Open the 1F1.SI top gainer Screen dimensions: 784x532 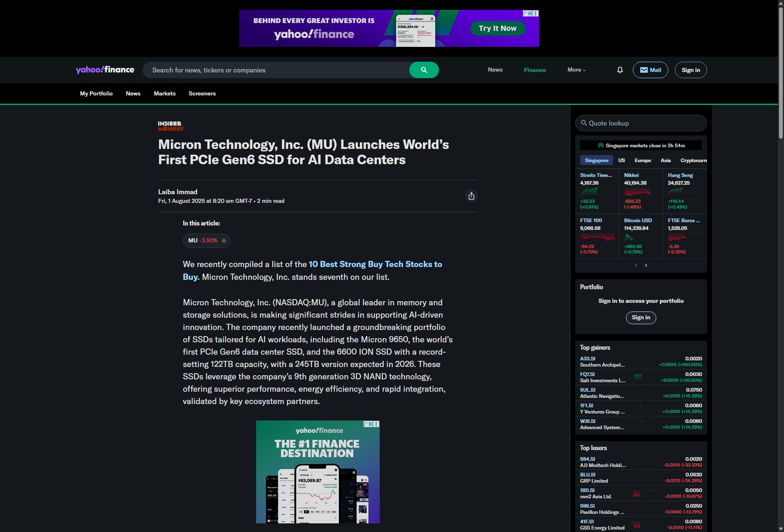point(641,409)
